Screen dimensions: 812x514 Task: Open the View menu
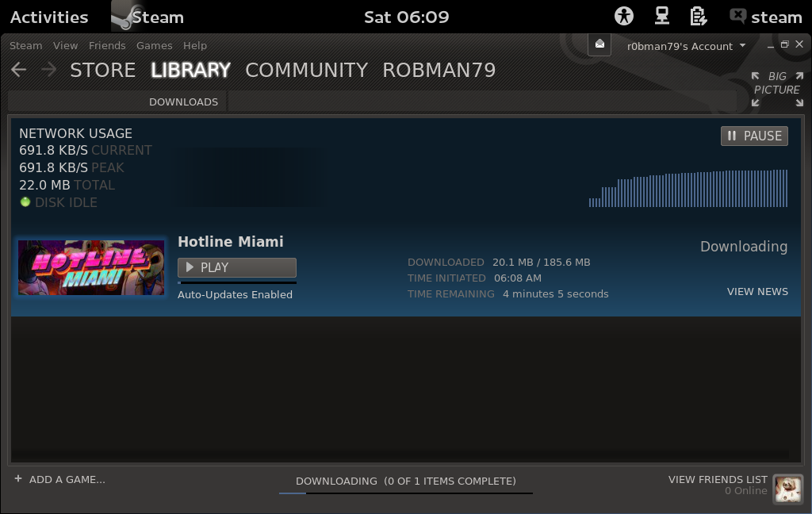coord(65,45)
